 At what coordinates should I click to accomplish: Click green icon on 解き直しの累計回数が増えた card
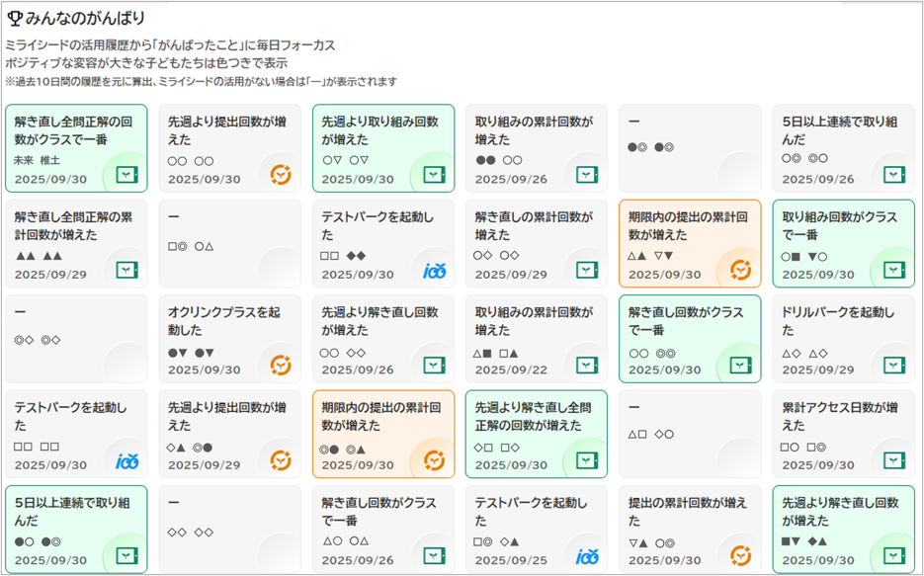click(588, 270)
